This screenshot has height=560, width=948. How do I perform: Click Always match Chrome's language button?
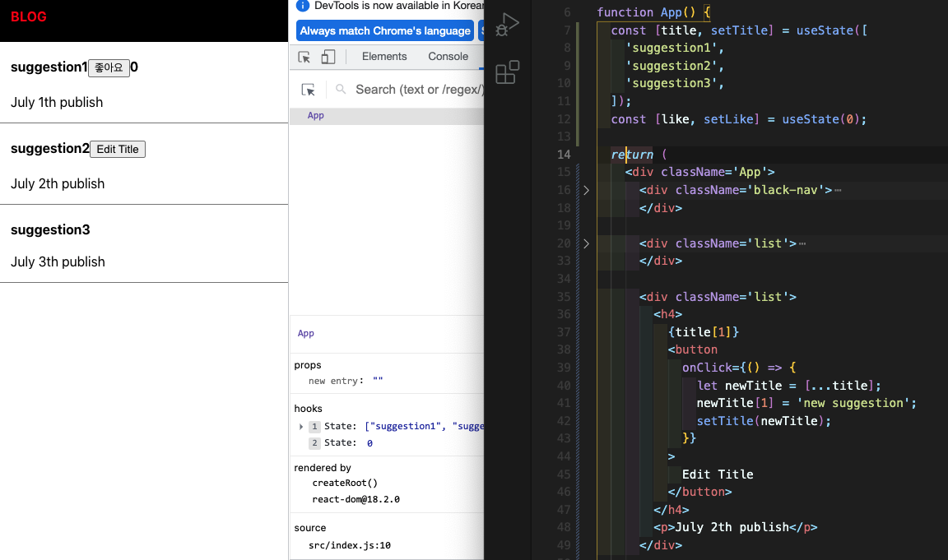[385, 30]
